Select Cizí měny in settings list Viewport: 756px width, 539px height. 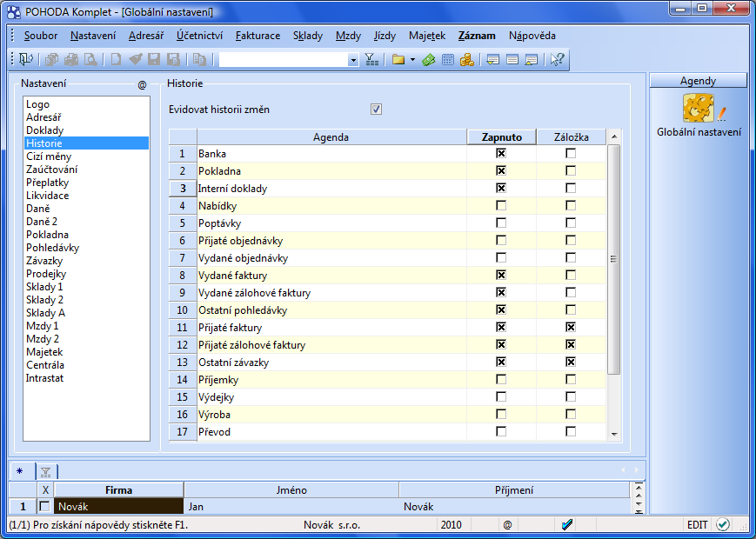coord(49,156)
